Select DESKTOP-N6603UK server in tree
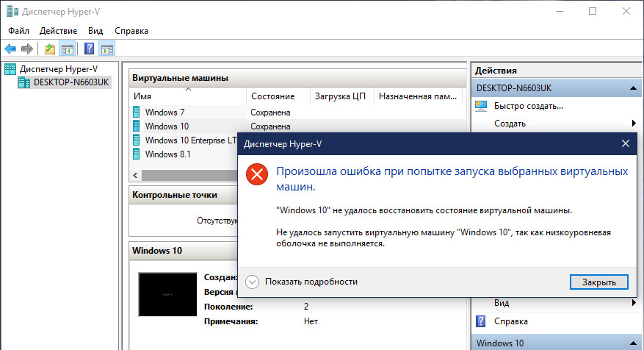This screenshot has height=350, width=644. coord(71,82)
